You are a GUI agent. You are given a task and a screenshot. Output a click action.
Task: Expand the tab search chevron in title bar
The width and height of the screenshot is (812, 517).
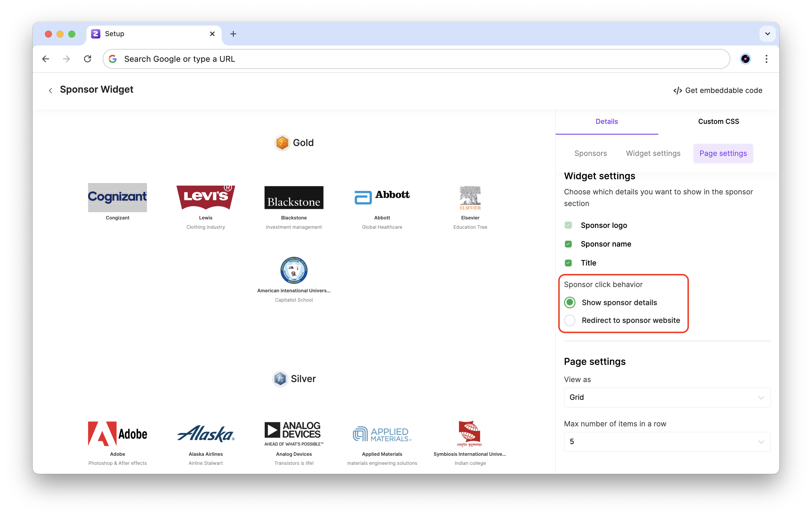coord(767,34)
